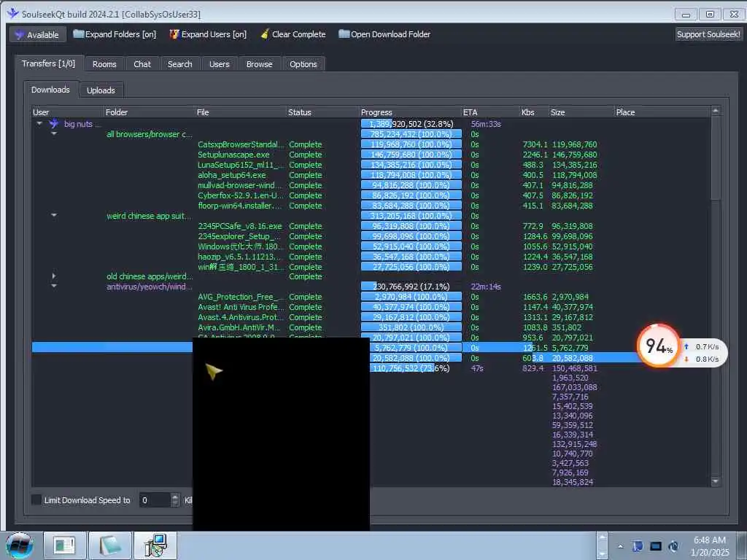The image size is (747, 560).
Task: Sort by Size column header
Action: pos(581,112)
